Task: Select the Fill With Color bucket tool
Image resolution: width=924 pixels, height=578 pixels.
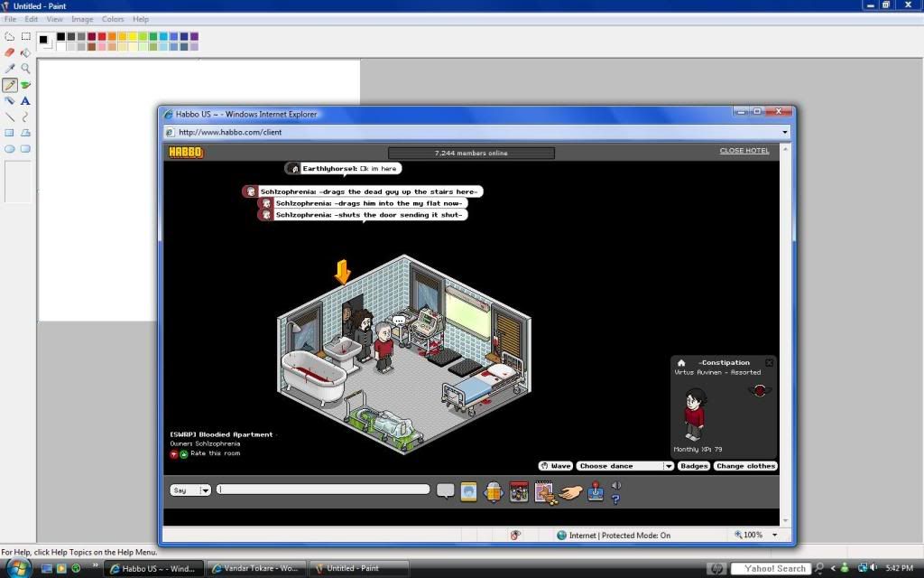Action: (x=25, y=52)
